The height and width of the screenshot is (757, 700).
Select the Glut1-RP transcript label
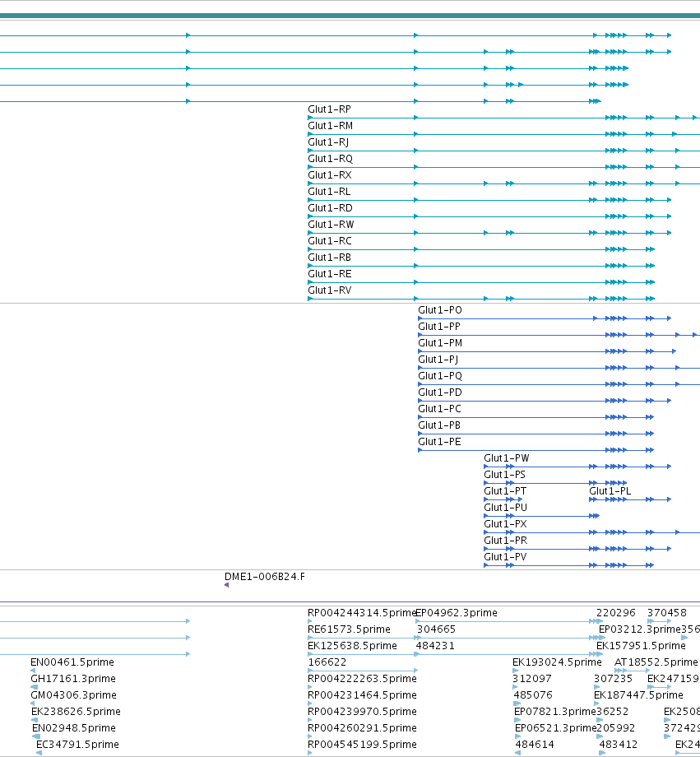coord(329,109)
